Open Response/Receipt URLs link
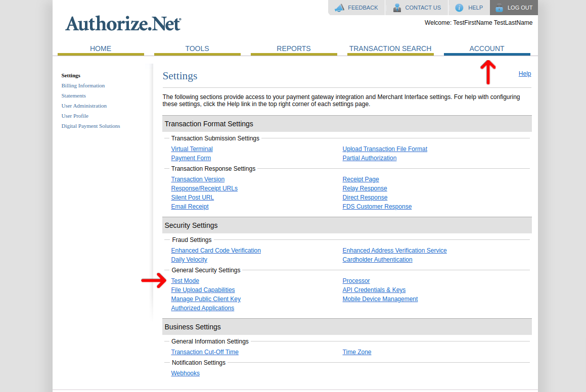 [204, 188]
